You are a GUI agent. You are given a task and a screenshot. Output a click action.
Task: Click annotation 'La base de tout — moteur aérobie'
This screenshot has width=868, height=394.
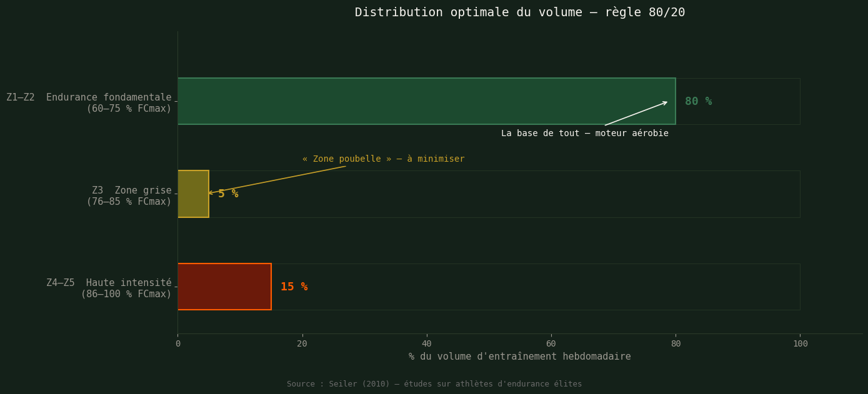584,133
